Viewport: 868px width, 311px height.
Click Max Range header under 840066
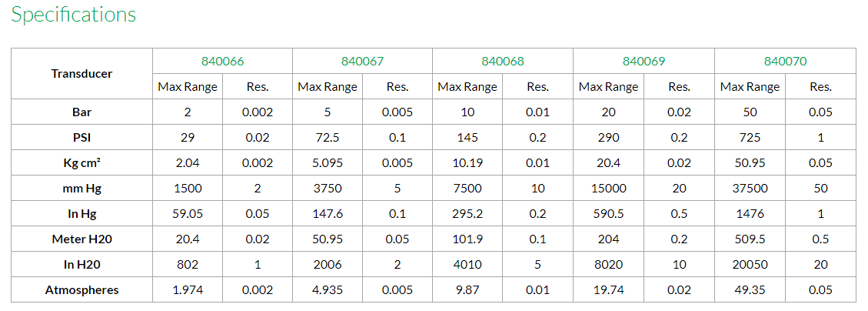[x=188, y=87]
